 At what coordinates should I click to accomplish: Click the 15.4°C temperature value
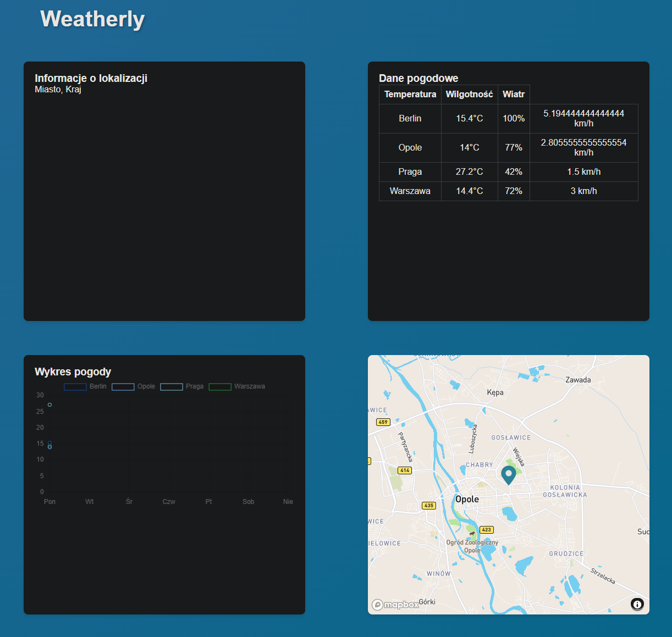pyautogui.click(x=470, y=119)
